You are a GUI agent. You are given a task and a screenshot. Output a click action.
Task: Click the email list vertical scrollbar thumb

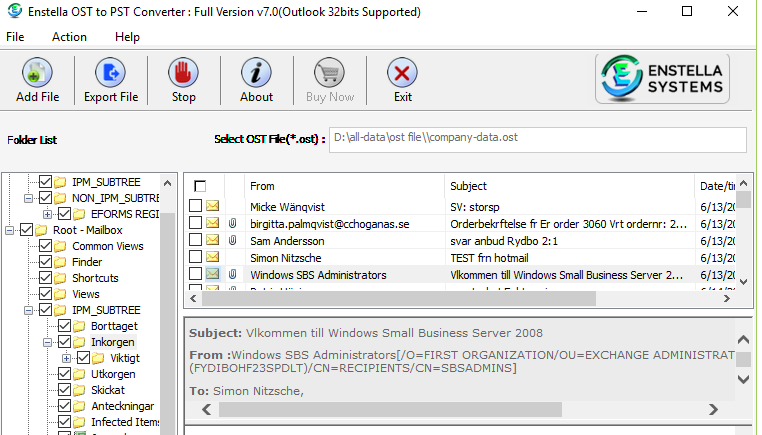(x=744, y=200)
